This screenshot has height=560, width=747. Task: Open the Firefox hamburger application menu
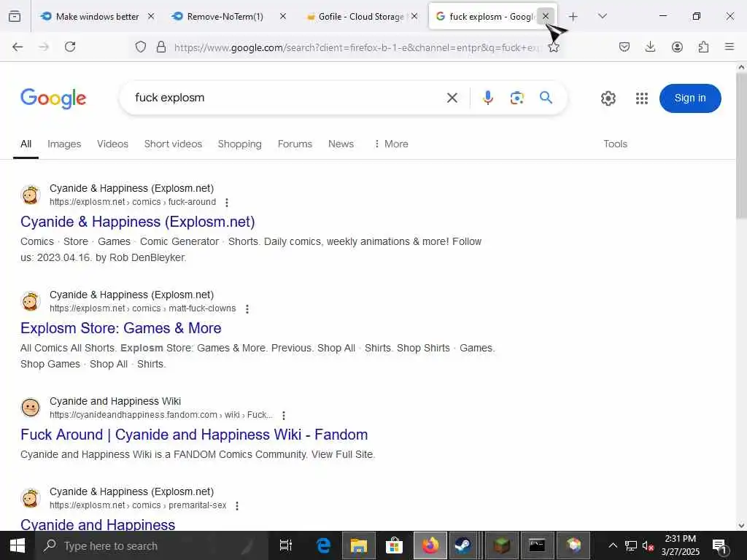pos(729,47)
